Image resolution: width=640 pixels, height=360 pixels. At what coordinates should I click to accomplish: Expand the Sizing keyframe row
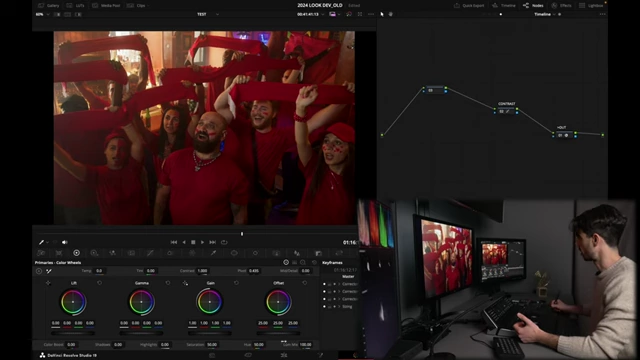pyautogui.click(x=339, y=307)
